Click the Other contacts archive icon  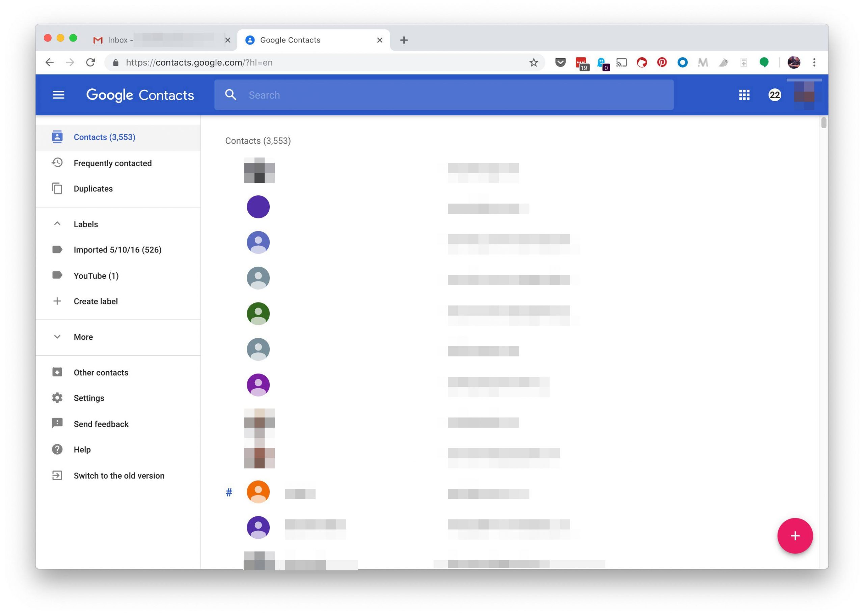[x=57, y=373]
